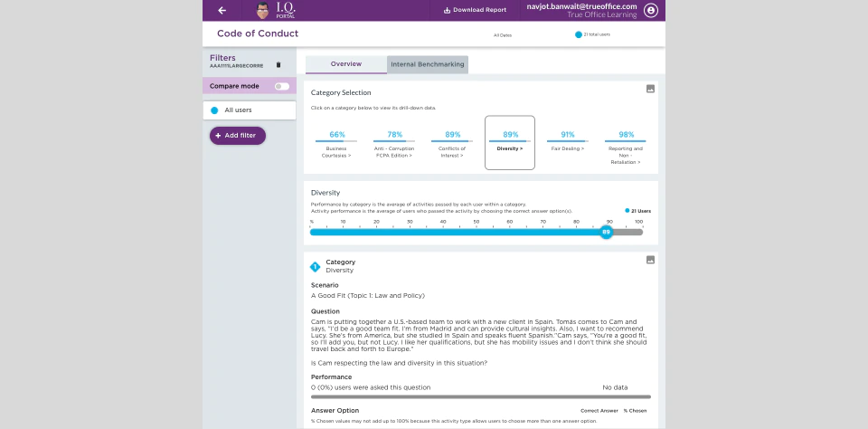Viewport: 868px width, 429px height.
Task: Click the back arrow in the header
Action: point(222,11)
